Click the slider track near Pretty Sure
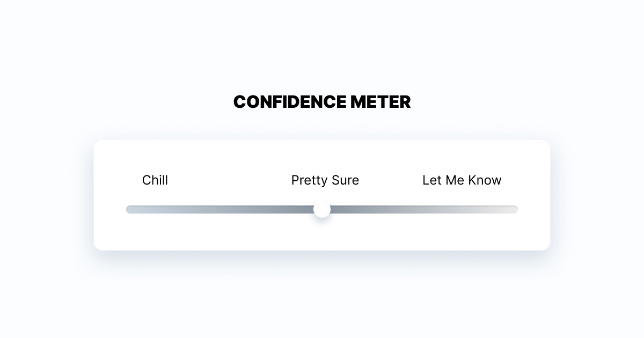The image size is (644, 338). click(x=325, y=209)
